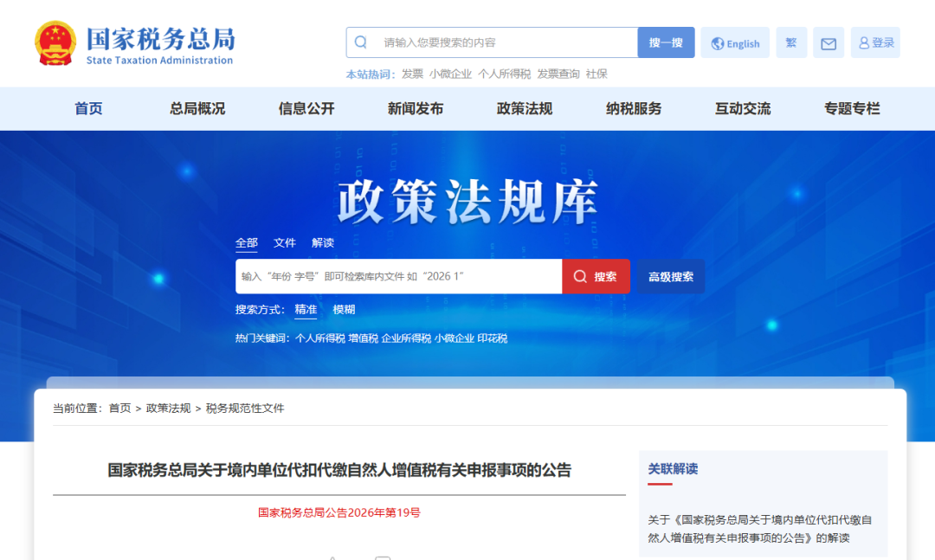Go to 政策法规 in breadcrumb
Image resolution: width=935 pixels, height=560 pixels.
pos(168,408)
